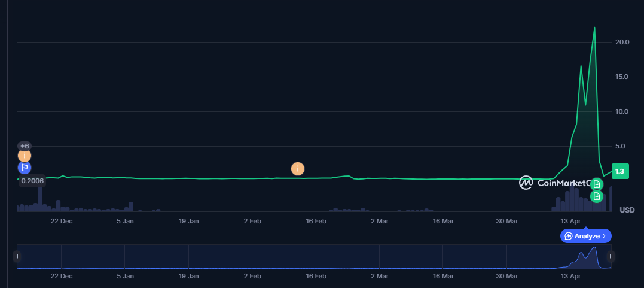The image size is (644, 288).
Task: Click the USD currency label
Action: click(x=627, y=210)
